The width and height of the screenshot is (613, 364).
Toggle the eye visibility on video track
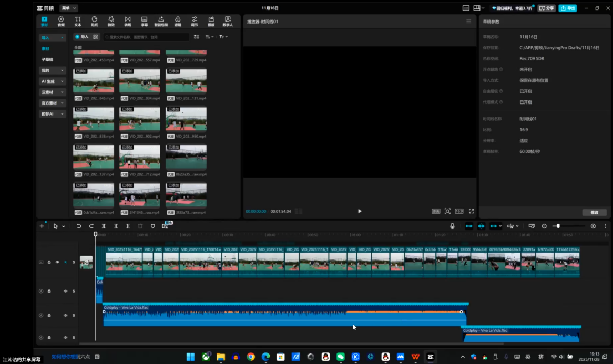(x=57, y=262)
